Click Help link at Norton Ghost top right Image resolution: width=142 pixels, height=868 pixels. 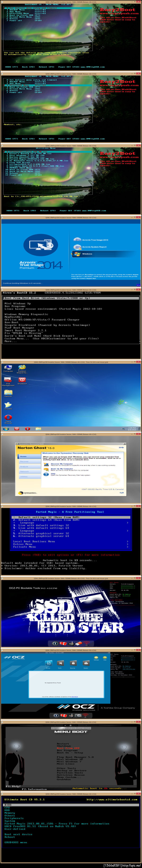pyautogui.click(x=121, y=447)
